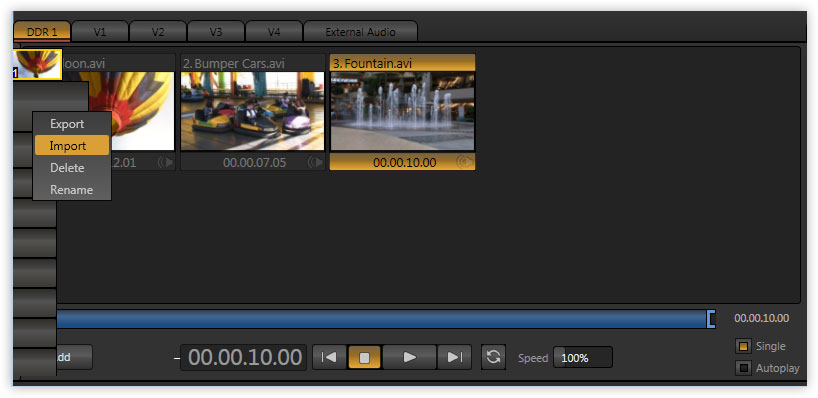Select the Bumper Cars.avi clip thumbnail
818x398 pixels.
coord(252,111)
